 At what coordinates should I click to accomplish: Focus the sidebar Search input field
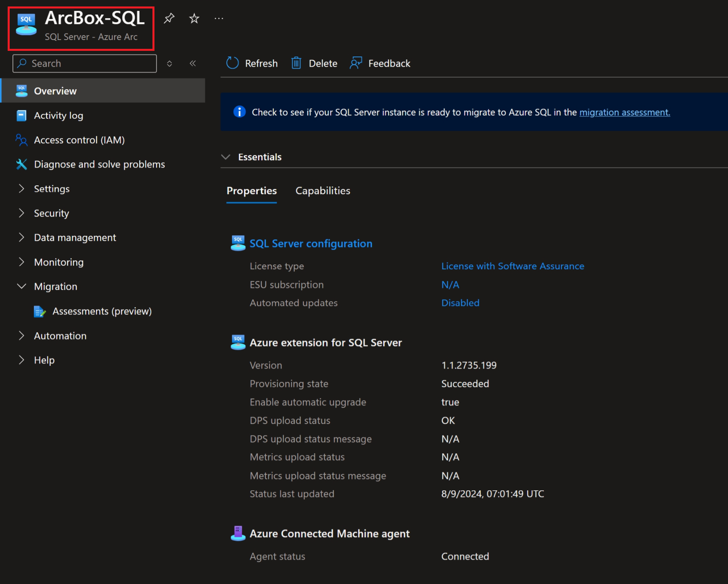coord(85,63)
